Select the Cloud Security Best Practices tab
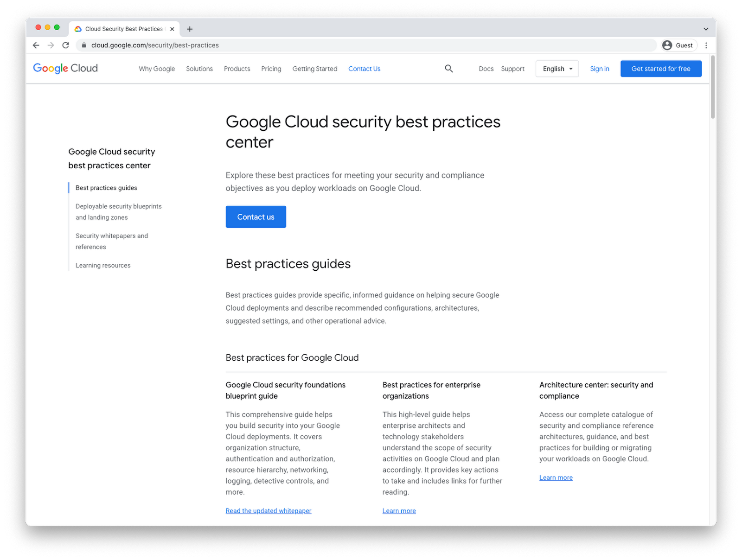The width and height of the screenshot is (742, 560). pos(124,29)
